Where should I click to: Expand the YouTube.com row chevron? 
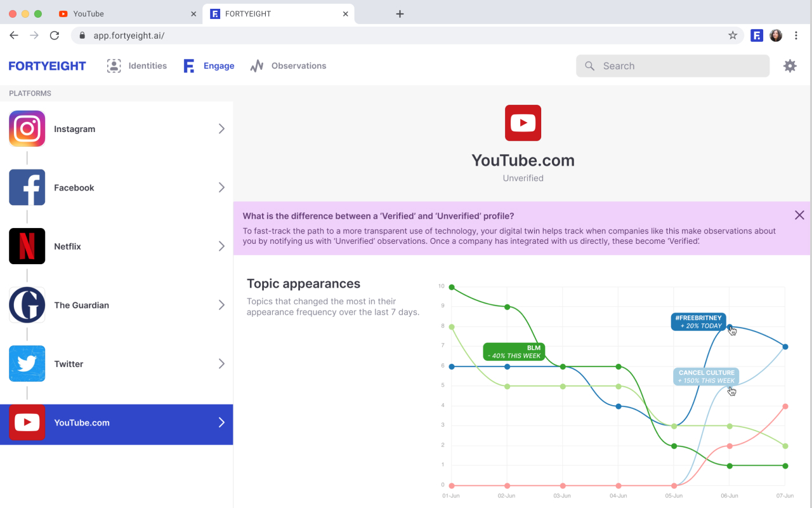pos(221,422)
